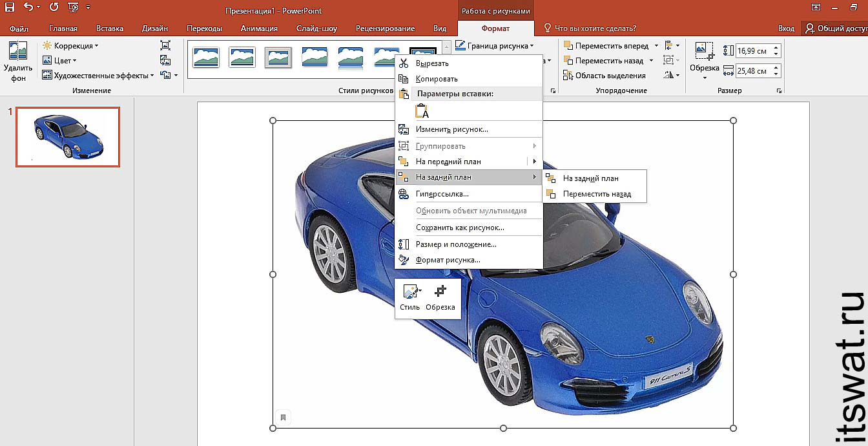Select slide 1 thumbnail in the panel

point(68,137)
